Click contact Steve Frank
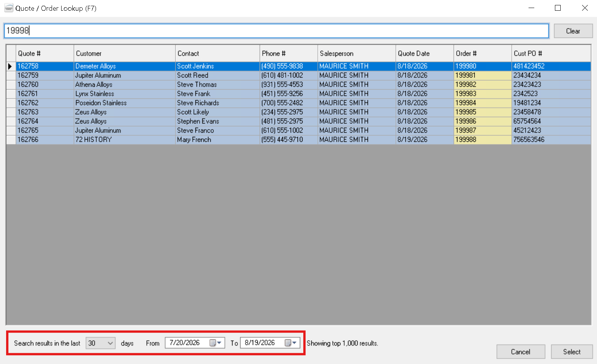This screenshot has height=364, width=597. click(x=218, y=94)
